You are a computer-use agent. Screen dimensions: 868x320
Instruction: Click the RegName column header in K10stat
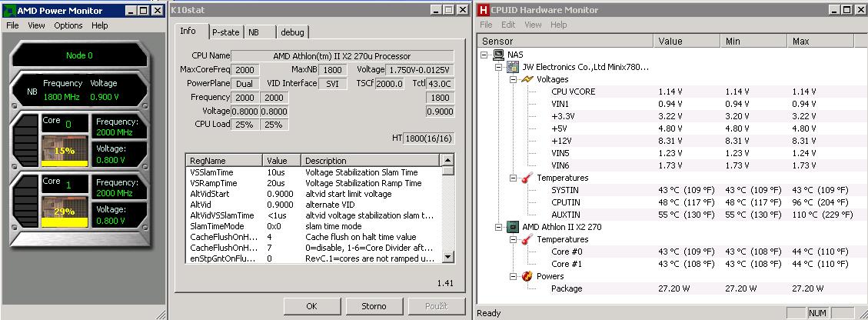[x=224, y=161]
